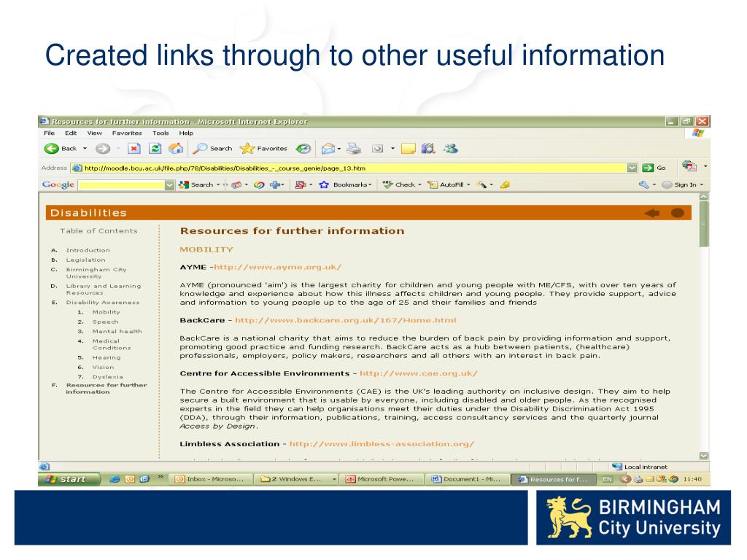The height and width of the screenshot is (560, 747).
Task: Open the cae.org.uk link
Action: tap(418, 373)
